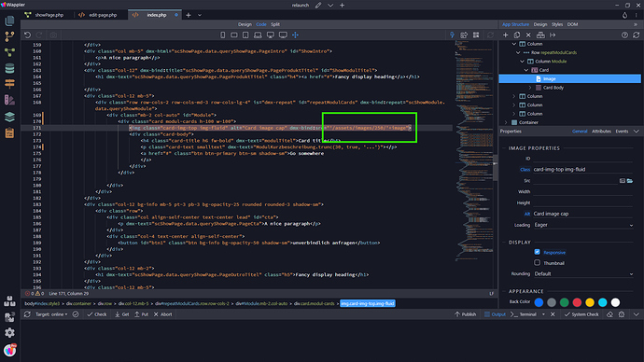Viewport: 644px width, 362px height.
Task: Open the Git branch sidebar panel
Action: 9,36
